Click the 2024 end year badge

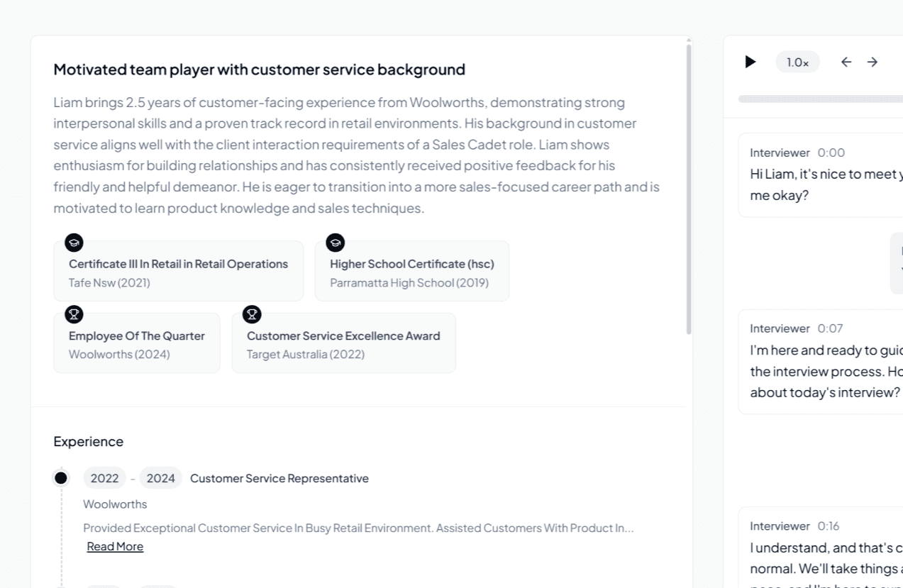coord(160,478)
